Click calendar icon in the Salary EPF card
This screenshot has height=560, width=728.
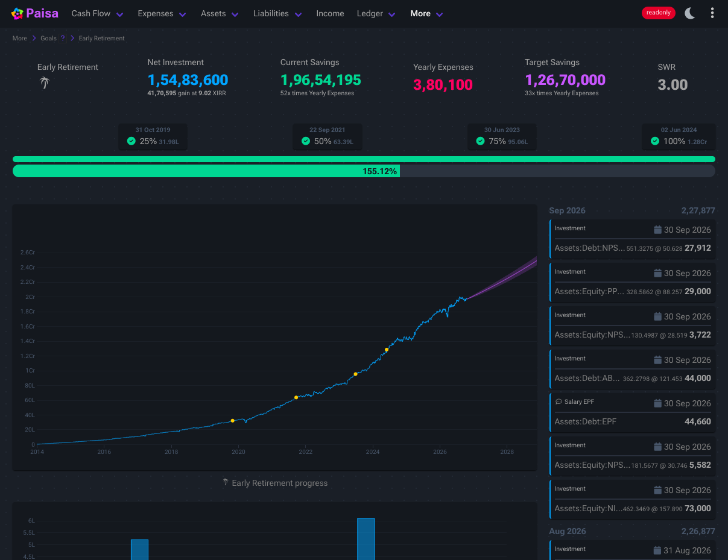[657, 403]
